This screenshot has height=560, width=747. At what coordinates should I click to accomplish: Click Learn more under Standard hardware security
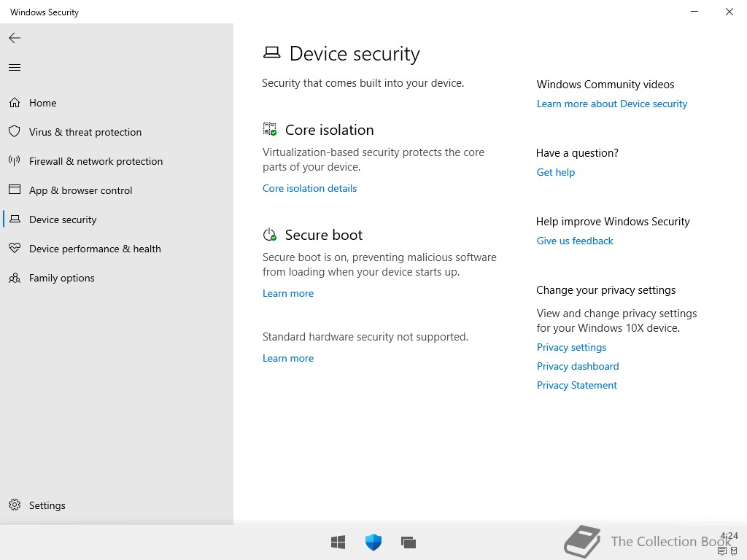point(288,358)
